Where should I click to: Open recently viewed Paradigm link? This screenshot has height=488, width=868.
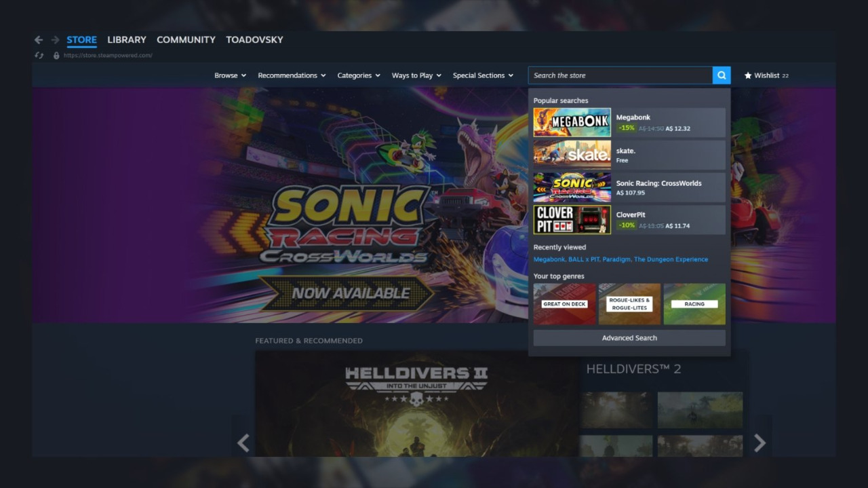coord(616,259)
